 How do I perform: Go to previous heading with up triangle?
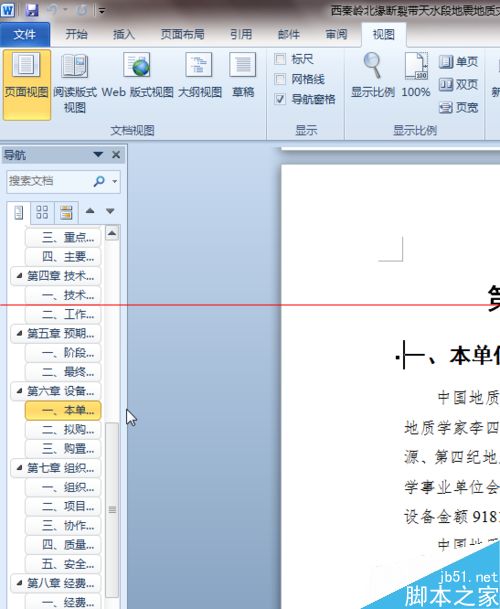(x=90, y=211)
